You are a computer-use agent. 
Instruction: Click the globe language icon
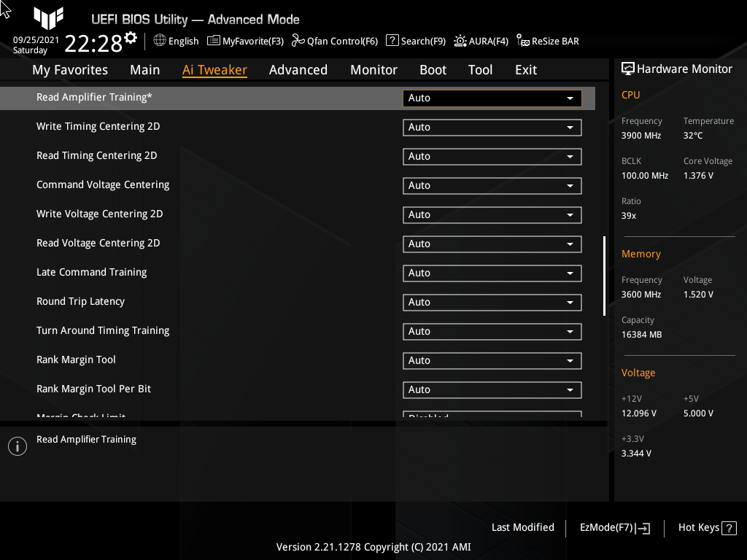[x=160, y=41]
